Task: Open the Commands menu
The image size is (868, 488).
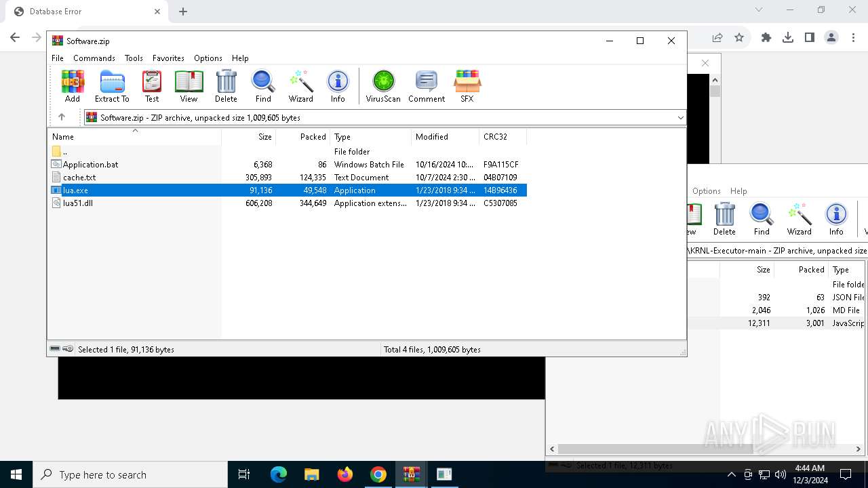Action: (x=94, y=58)
